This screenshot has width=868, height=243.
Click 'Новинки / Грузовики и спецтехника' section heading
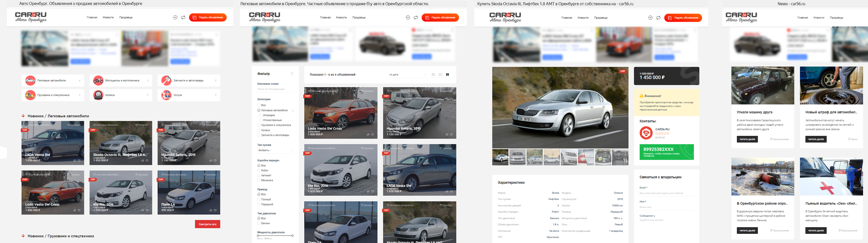pyautogui.click(x=61, y=236)
